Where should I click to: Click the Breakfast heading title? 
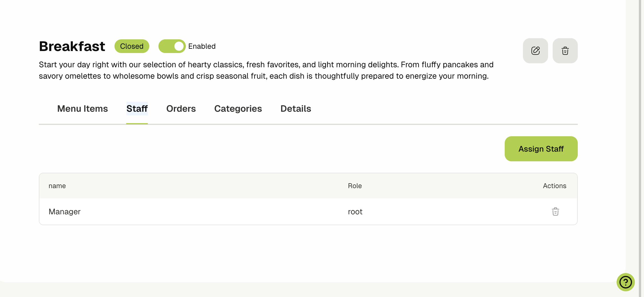[x=72, y=46]
